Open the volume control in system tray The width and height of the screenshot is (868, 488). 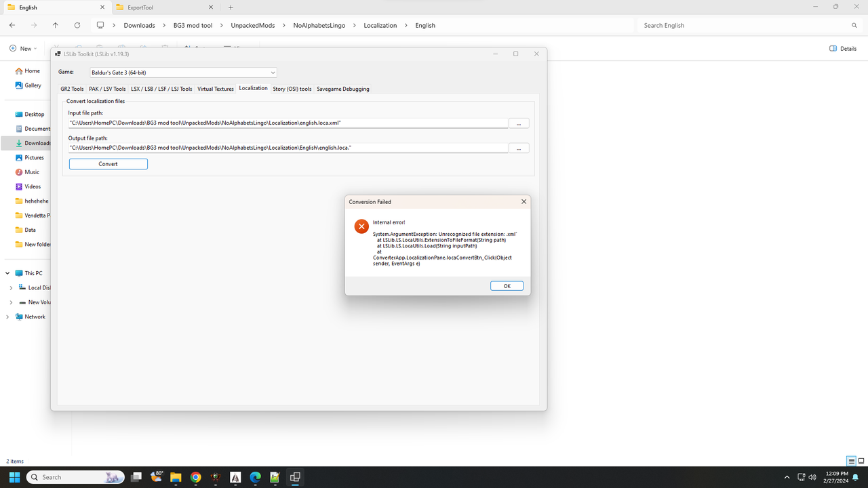coord(812,477)
